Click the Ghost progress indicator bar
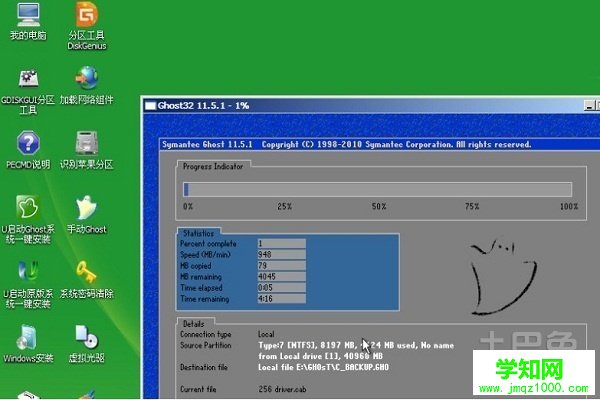 pyautogui.click(x=378, y=189)
